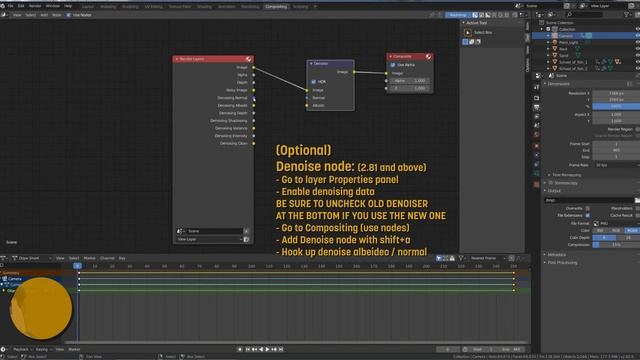Open the Edit menu
The image size is (640, 360).
(21, 6)
